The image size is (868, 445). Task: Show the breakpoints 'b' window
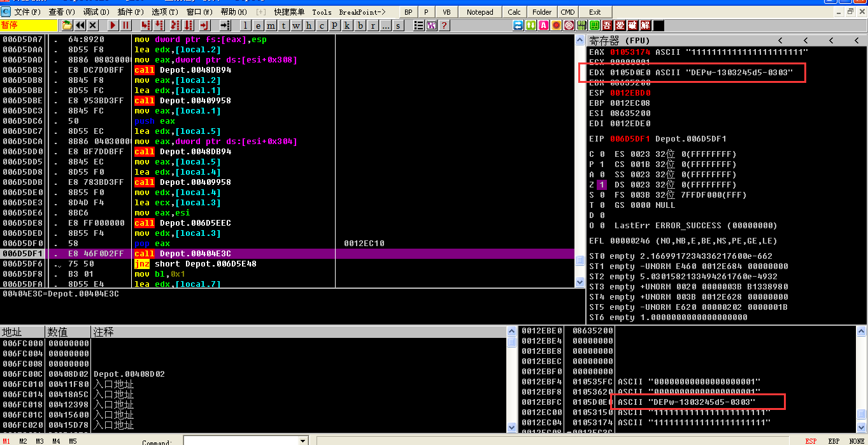point(361,26)
